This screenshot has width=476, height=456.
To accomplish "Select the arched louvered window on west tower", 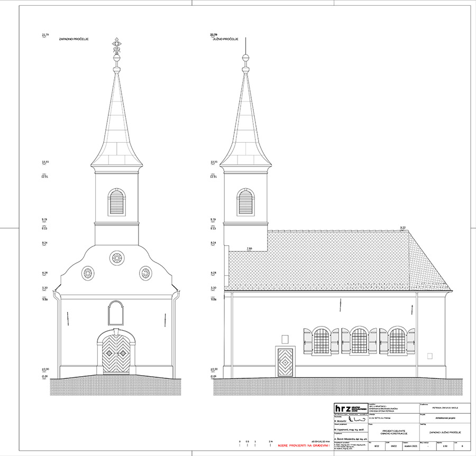I will click(116, 202).
